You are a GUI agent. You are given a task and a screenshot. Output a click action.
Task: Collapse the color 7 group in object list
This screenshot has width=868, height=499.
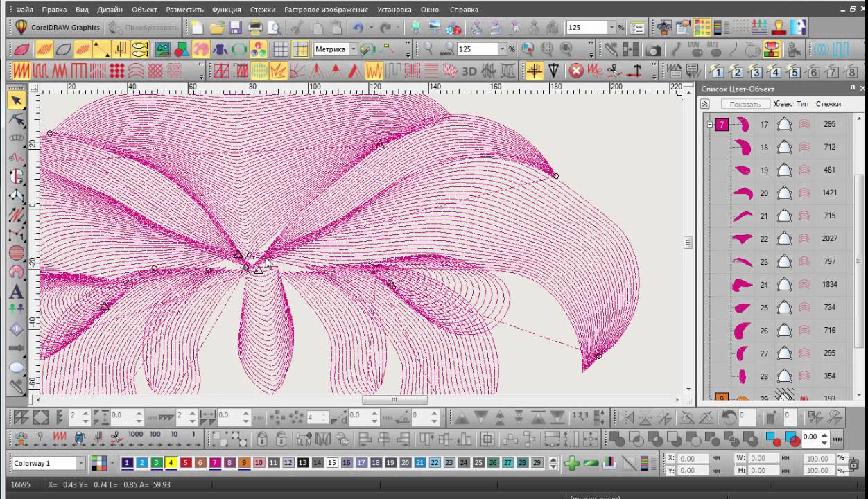coord(709,125)
